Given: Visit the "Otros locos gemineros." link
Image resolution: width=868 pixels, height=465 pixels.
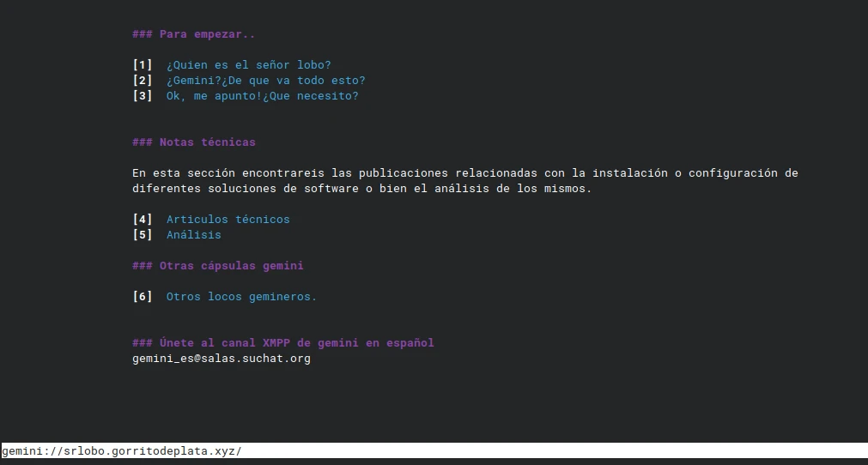Looking at the screenshot, I should tap(241, 297).
